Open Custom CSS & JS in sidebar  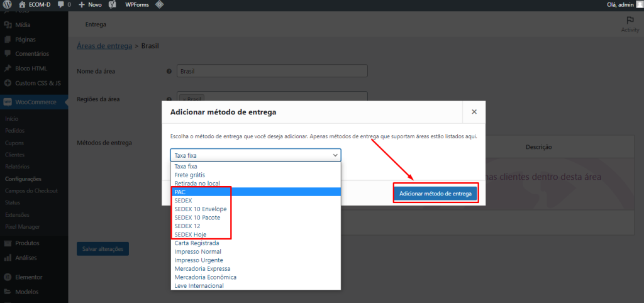click(x=38, y=83)
